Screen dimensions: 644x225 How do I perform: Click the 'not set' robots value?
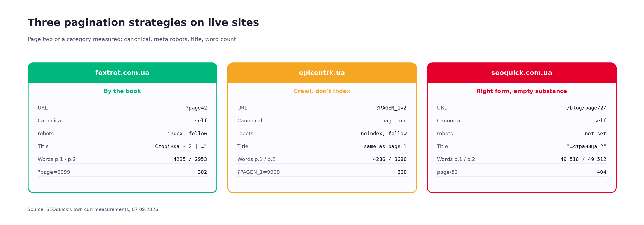[x=595, y=133]
